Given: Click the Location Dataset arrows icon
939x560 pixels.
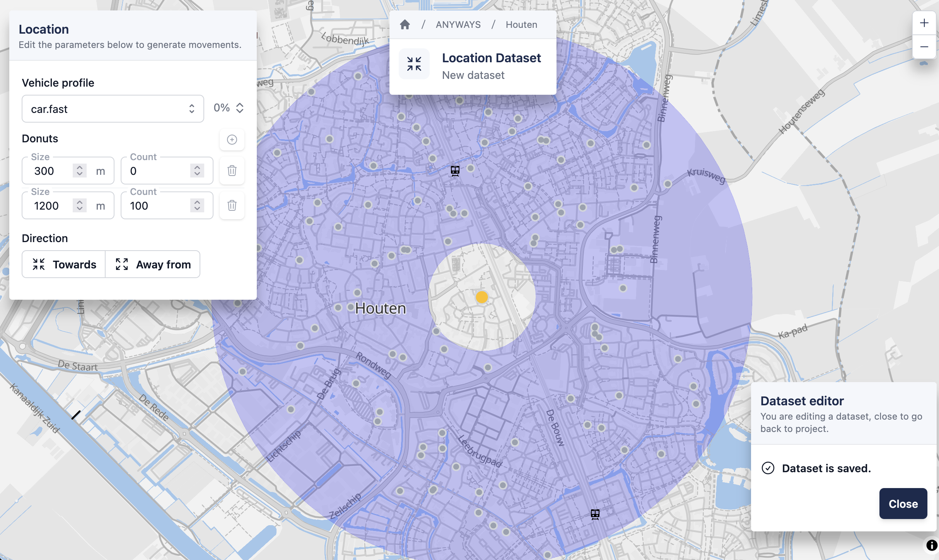Looking at the screenshot, I should [414, 64].
